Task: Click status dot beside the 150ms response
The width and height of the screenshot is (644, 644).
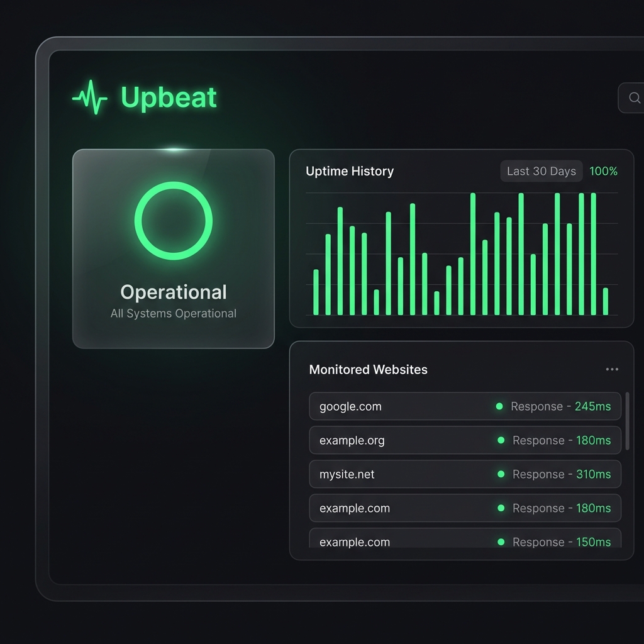Action: (501, 541)
